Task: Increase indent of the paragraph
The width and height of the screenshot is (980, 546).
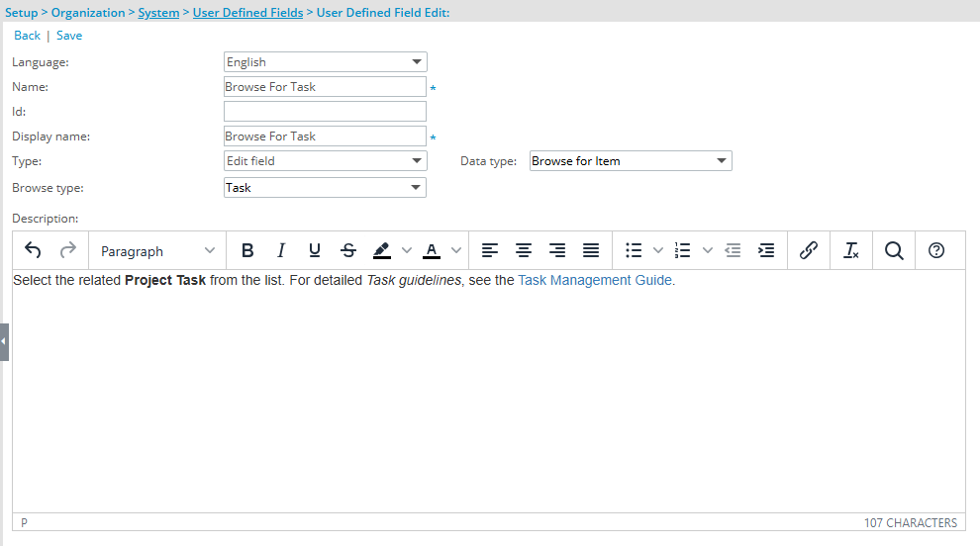Action: click(765, 251)
